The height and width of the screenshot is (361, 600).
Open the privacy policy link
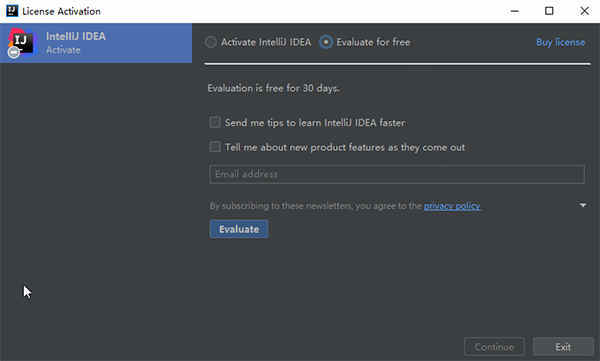[x=452, y=206]
